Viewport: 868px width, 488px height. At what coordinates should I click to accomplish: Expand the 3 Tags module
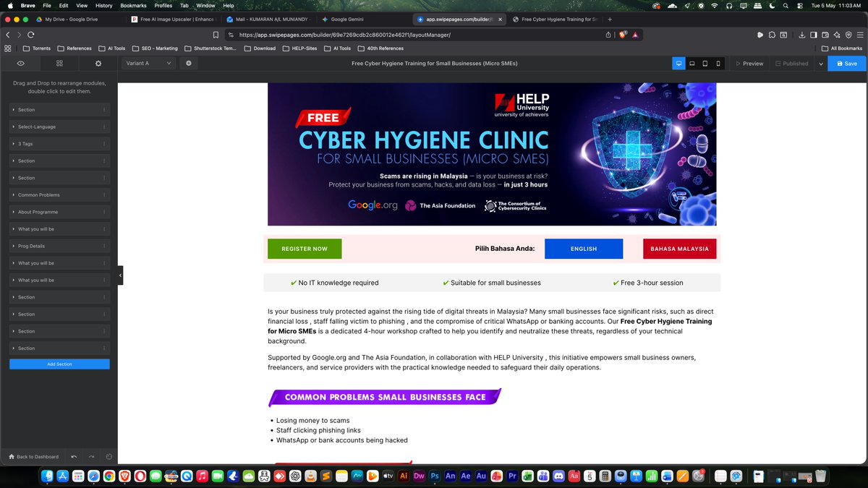coord(13,144)
